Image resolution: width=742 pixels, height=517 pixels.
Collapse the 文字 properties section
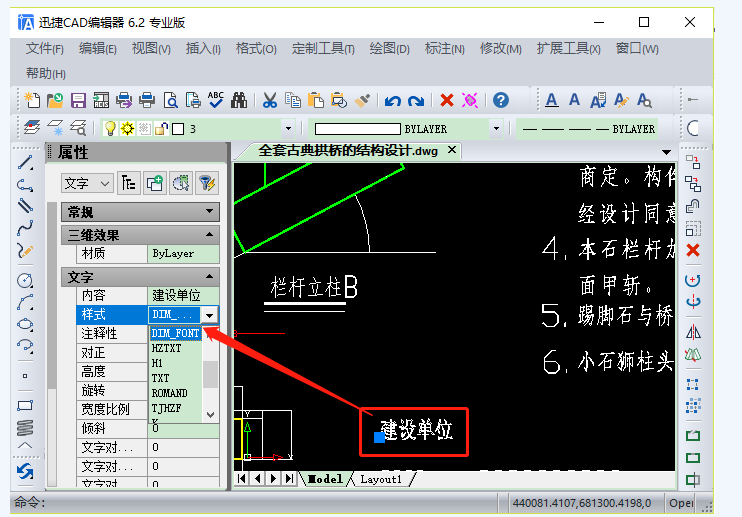209,276
